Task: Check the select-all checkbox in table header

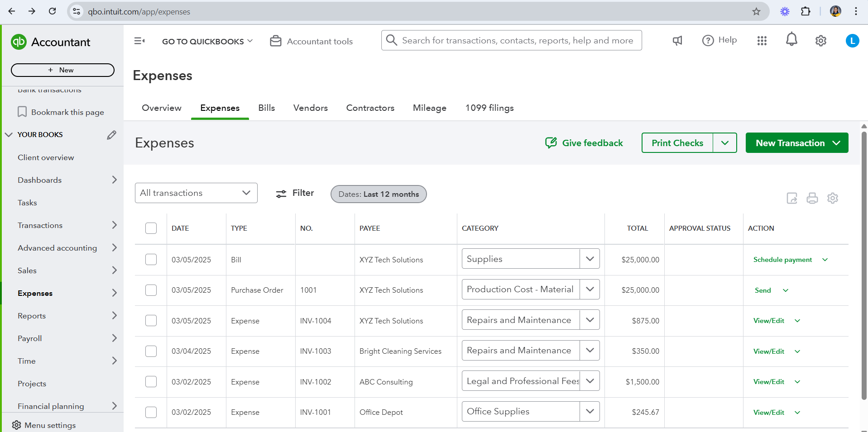Action: [151, 228]
